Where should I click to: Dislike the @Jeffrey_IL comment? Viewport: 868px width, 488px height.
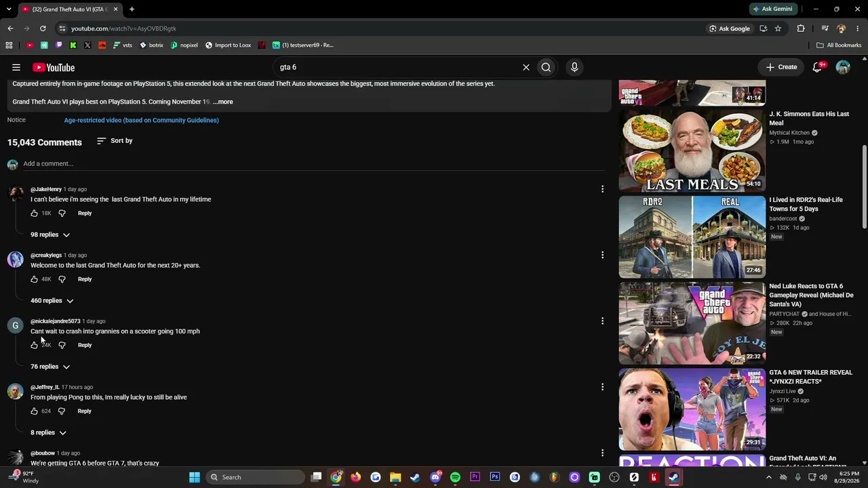62,411
